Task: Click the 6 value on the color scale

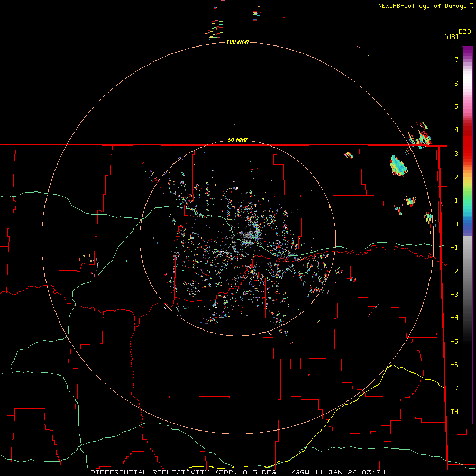Action: click(456, 83)
